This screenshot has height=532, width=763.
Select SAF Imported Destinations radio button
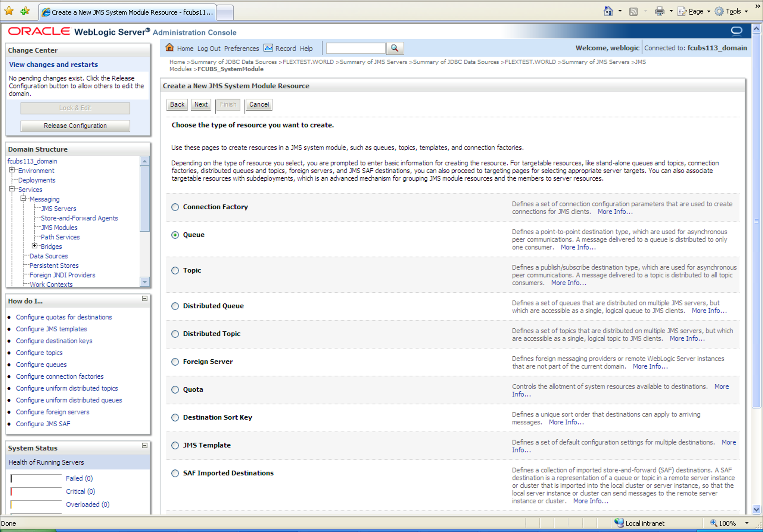(x=175, y=473)
